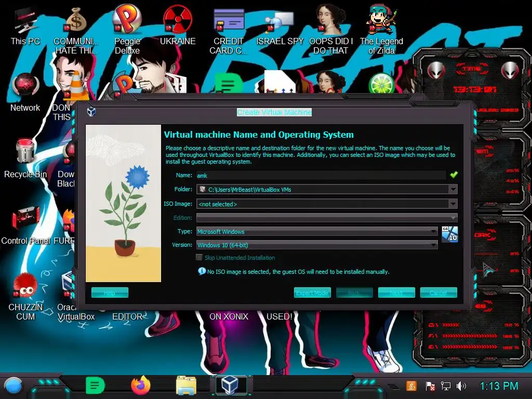
Task: Click the left alien head on TIME gadget
Action: 436,70
